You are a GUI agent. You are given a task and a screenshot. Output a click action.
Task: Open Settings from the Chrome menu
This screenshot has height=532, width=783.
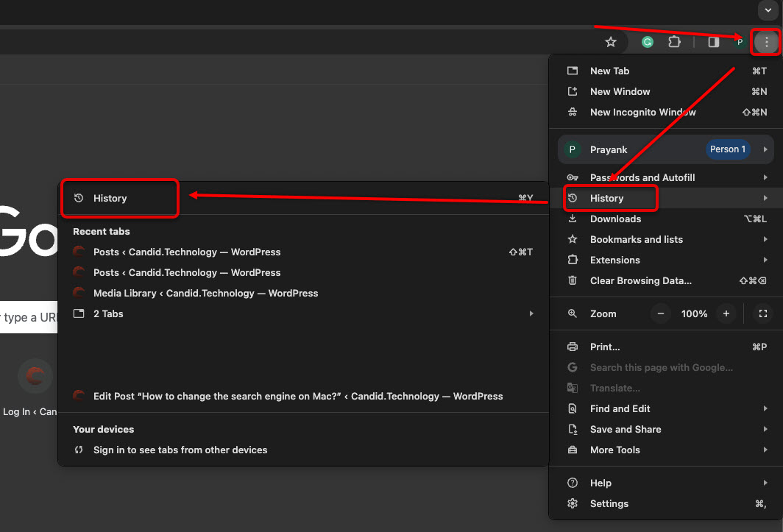(x=609, y=503)
